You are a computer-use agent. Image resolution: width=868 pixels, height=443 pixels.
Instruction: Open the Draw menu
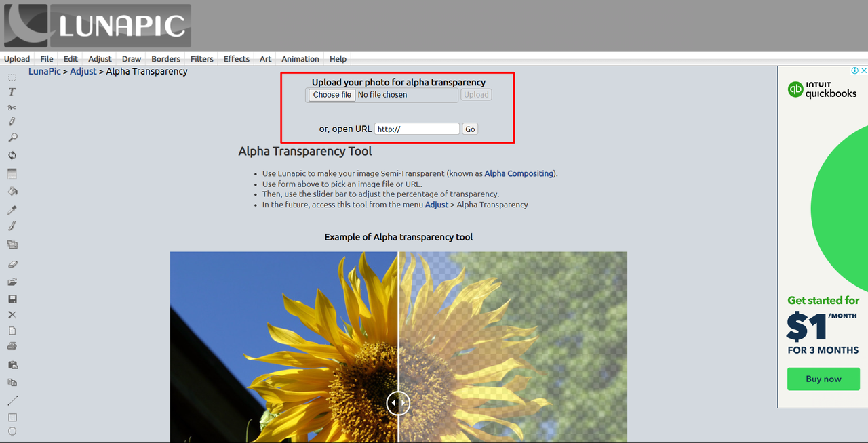pyautogui.click(x=132, y=59)
